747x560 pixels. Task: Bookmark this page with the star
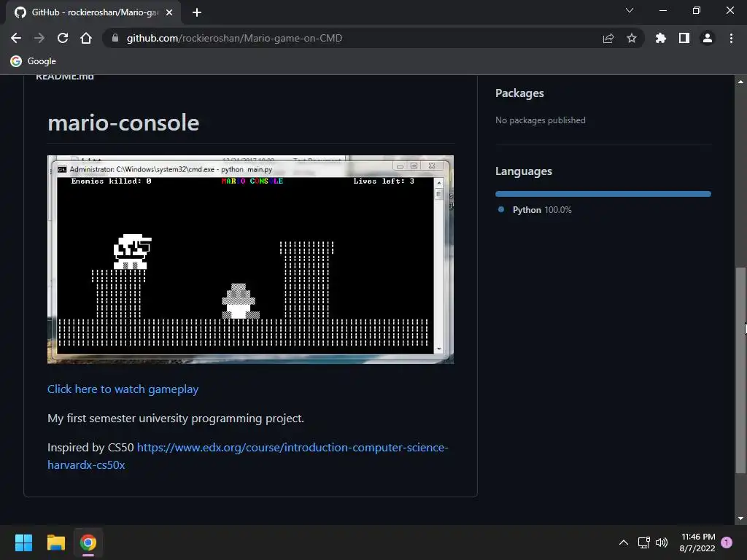pyautogui.click(x=632, y=38)
